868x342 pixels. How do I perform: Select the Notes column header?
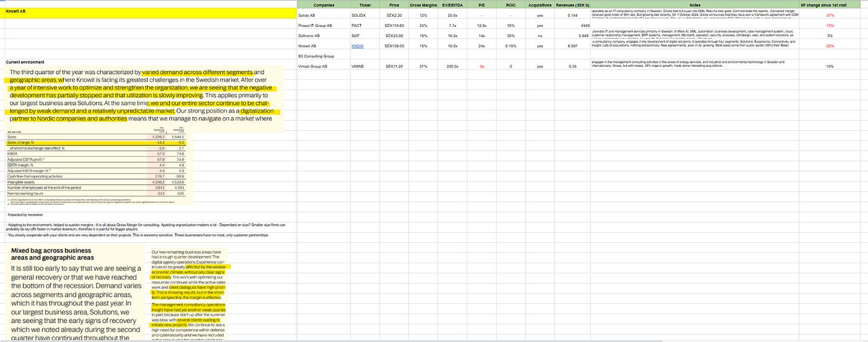[696, 5]
